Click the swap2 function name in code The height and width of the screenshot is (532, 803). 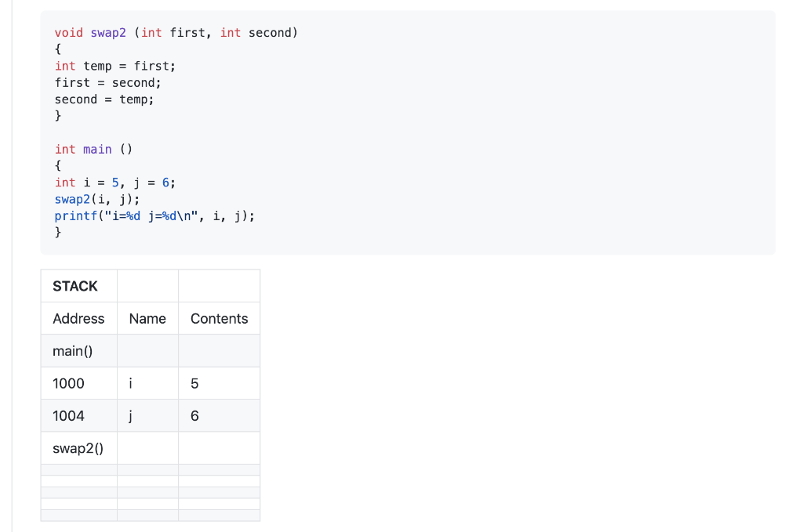108,33
